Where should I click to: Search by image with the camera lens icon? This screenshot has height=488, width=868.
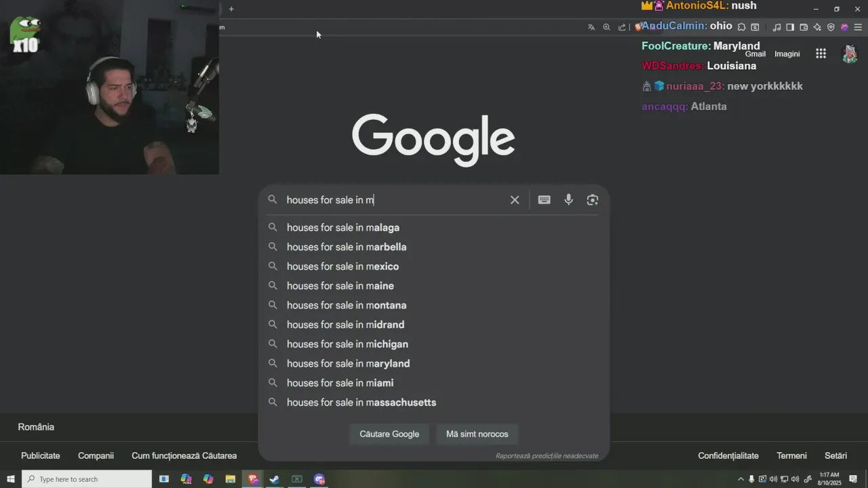(x=593, y=200)
